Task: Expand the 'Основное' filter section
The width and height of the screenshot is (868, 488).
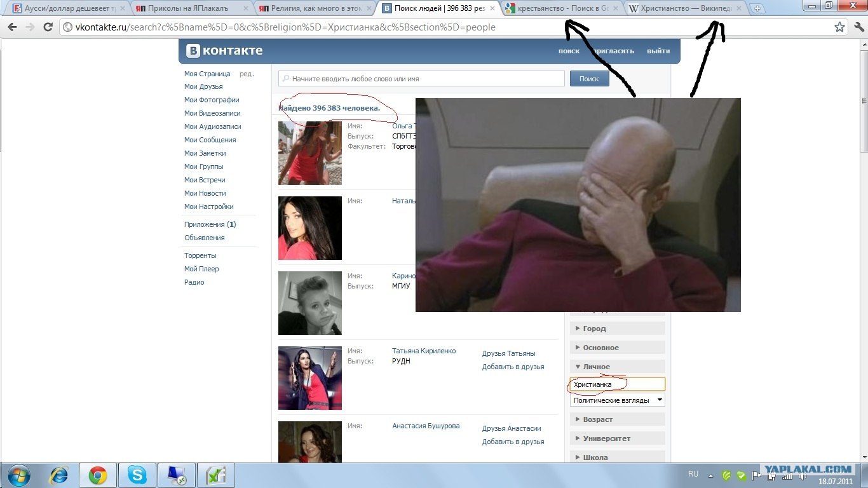Action: (x=617, y=348)
